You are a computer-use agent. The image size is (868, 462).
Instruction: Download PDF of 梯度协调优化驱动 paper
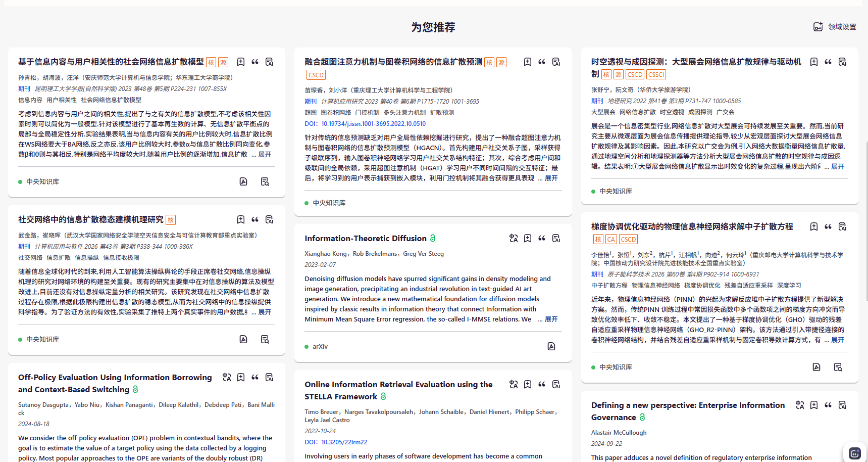(816, 367)
